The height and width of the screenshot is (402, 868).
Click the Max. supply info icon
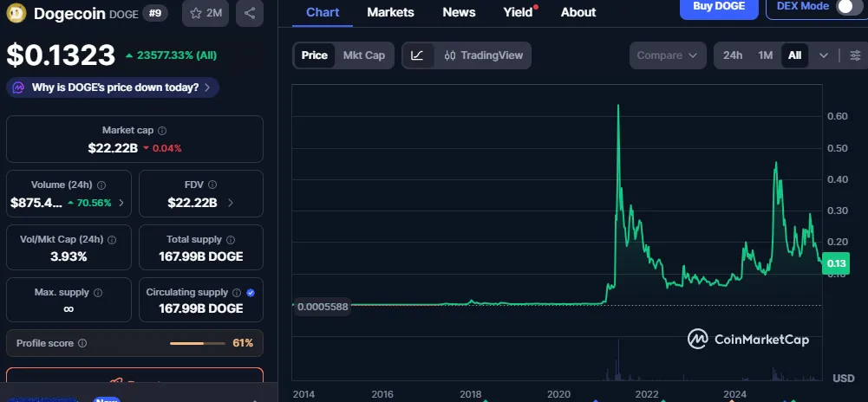click(98, 293)
